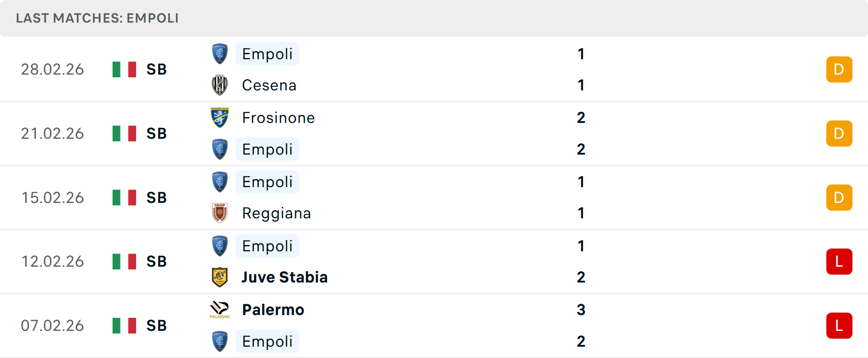The height and width of the screenshot is (358, 868).
Task: Click the Juve Stabia club logo
Action: pyautogui.click(x=220, y=277)
